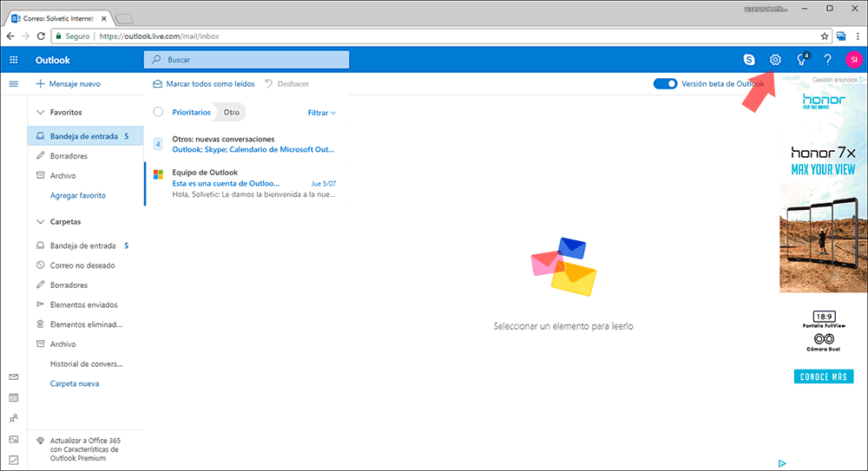Switch to the Prioritarios tab

pyautogui.click(x=191, y=112)
